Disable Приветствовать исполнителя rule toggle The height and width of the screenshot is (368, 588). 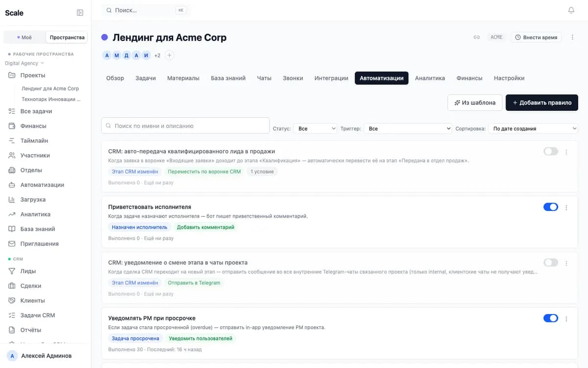tap(551, 207)
